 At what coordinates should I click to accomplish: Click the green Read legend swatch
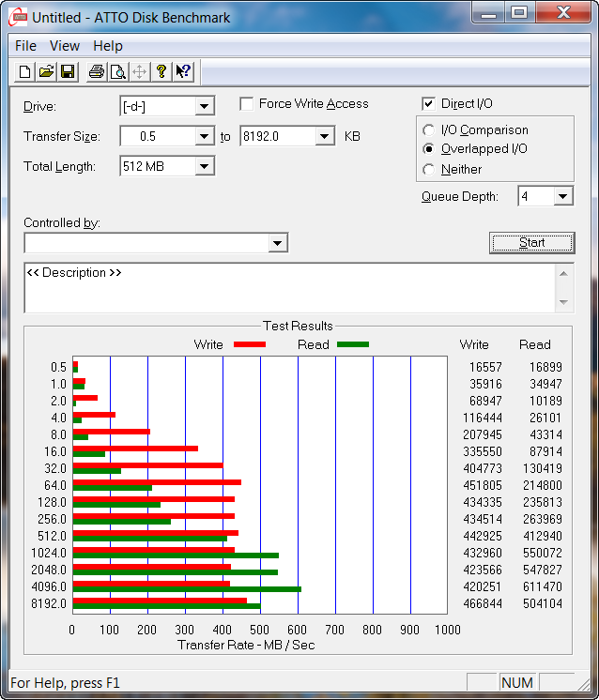353,344
